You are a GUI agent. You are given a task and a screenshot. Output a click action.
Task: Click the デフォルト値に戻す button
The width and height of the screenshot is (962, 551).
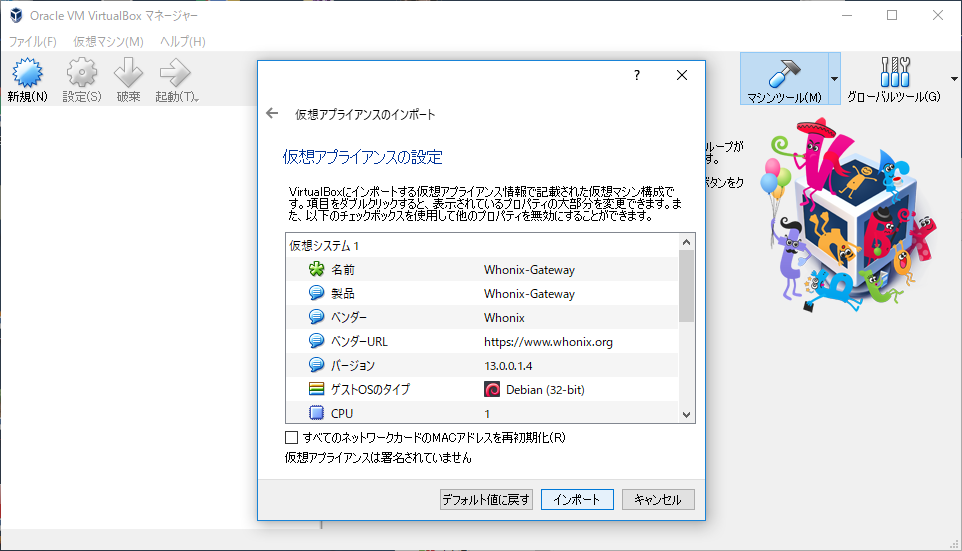click(x=486, y=499)
